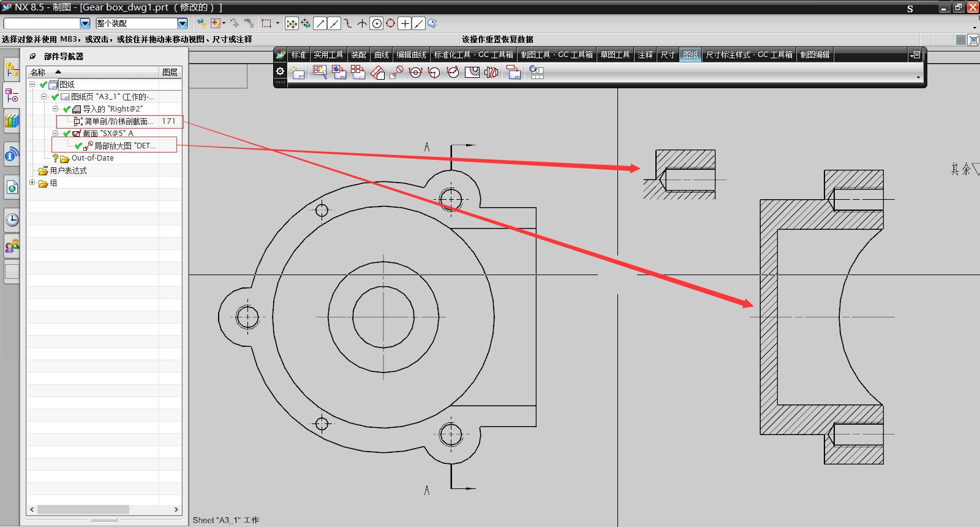Toggle the Point on Curve snap icon
The width and height of the screenshot is (980, 527).
(x=419, y=23)
